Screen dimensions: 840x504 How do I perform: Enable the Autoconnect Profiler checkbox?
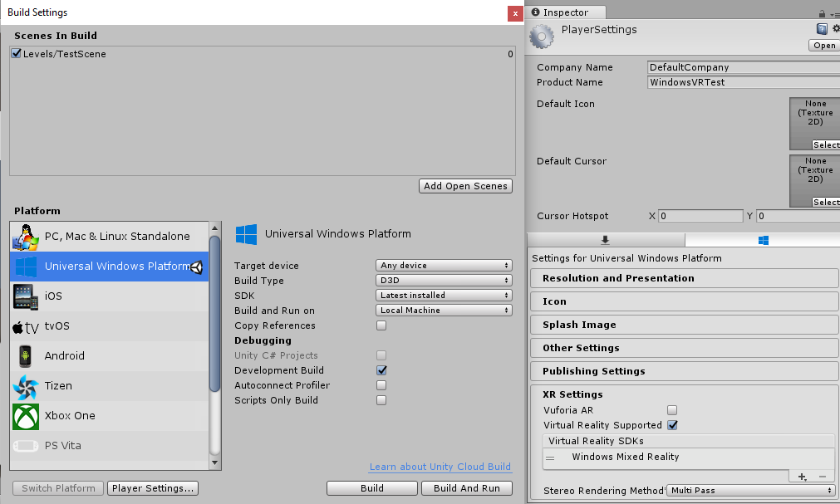click(381, 385)
